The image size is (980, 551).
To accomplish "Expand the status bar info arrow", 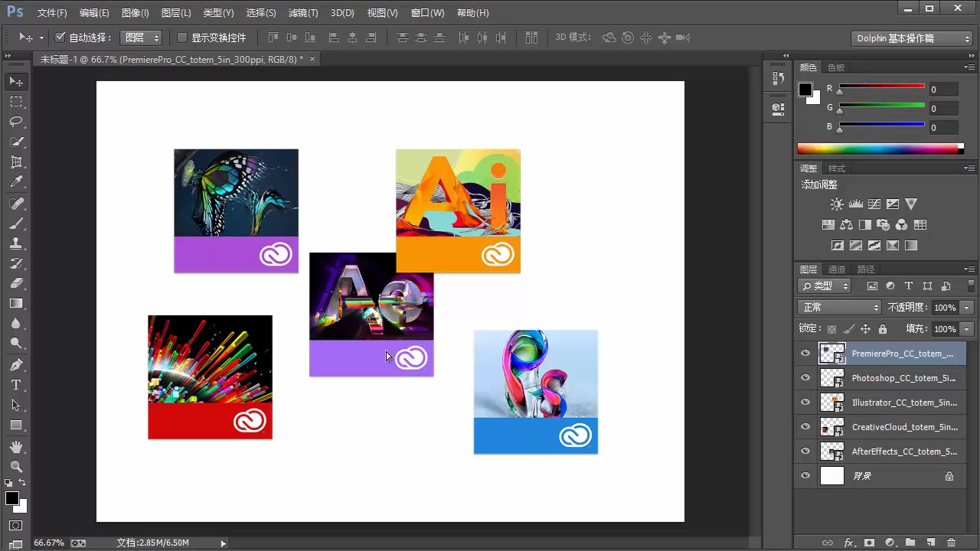I will [x=224, y=543].
